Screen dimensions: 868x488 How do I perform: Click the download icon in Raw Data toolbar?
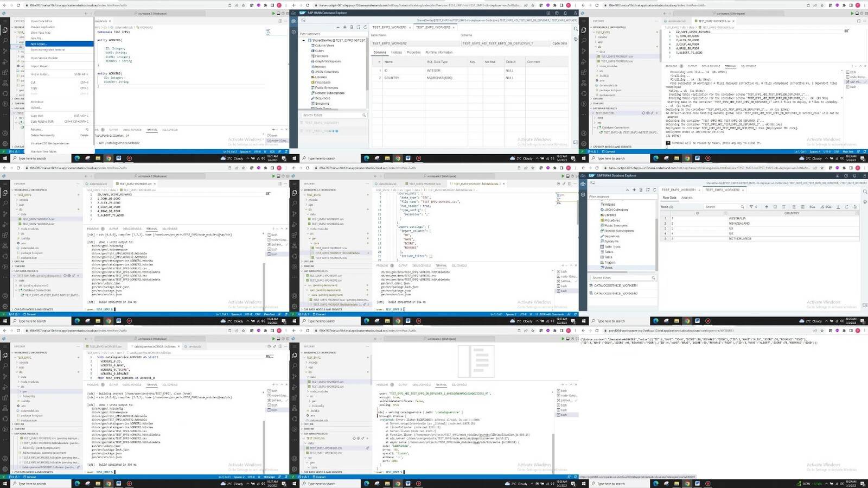[x=838, y=207]
